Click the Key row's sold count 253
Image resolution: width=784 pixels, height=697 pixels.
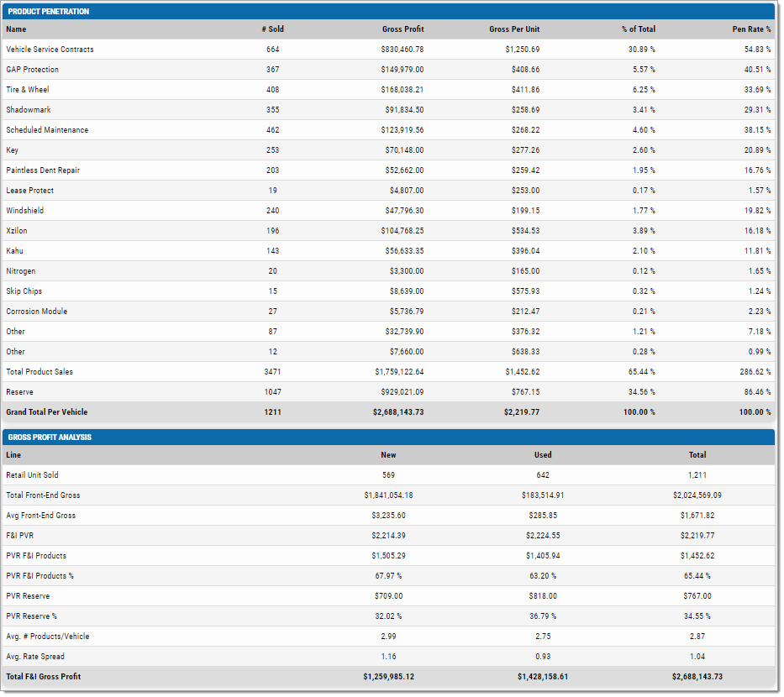[272, 149]
